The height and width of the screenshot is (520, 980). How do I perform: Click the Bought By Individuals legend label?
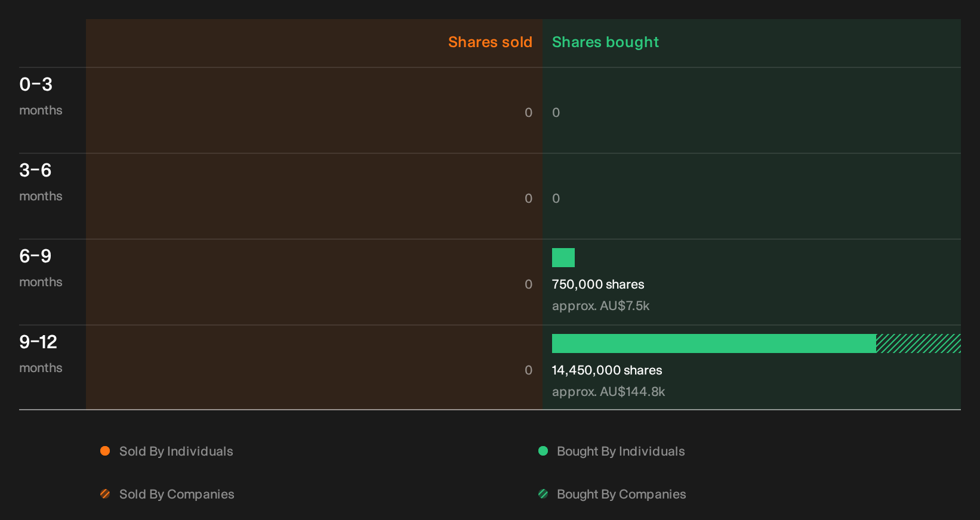621,451
